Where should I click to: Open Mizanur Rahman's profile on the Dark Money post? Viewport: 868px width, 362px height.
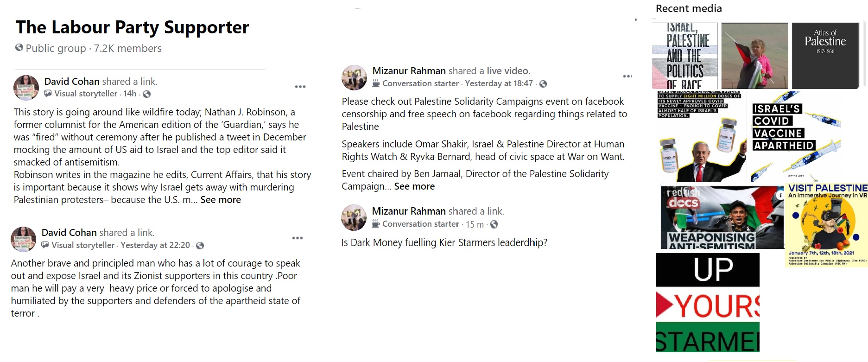point(409,211)
